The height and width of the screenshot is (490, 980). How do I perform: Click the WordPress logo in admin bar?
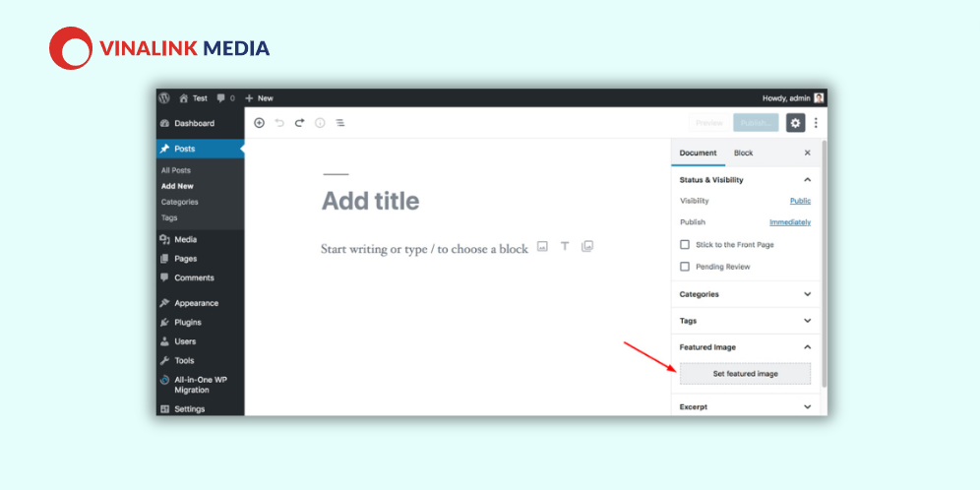point(164,98)
